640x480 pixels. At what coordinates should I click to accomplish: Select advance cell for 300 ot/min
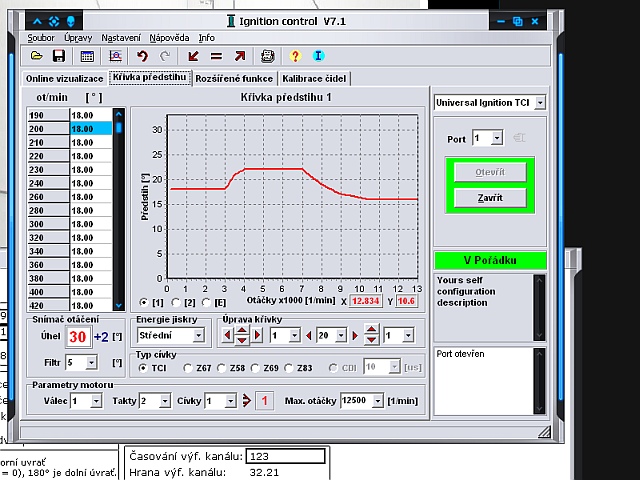[x=91, y=224]
